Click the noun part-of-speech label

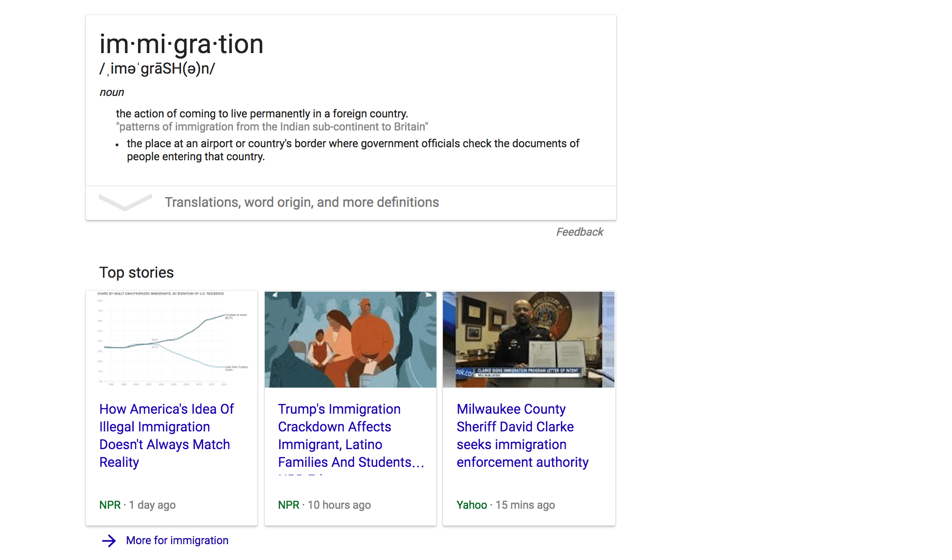112,92
